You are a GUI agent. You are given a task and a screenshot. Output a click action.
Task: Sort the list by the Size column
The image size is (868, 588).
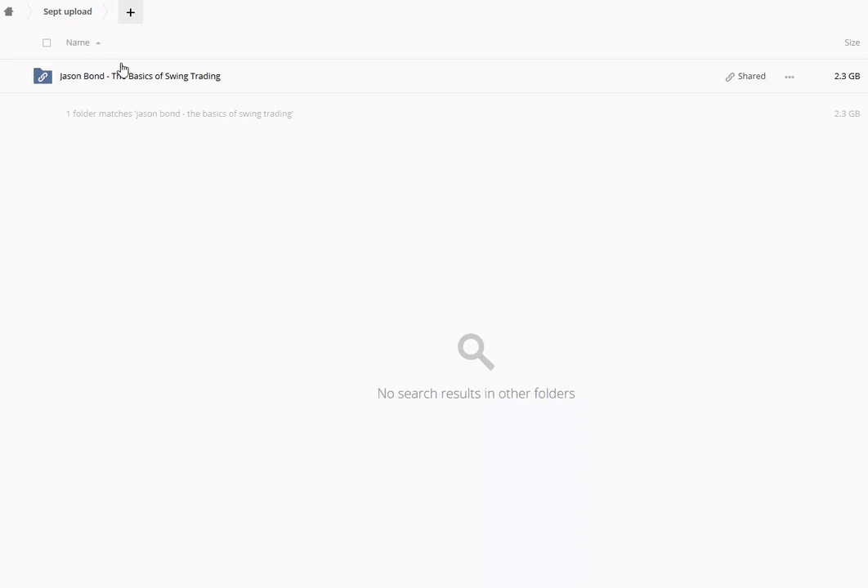click(x=852, y=42)
